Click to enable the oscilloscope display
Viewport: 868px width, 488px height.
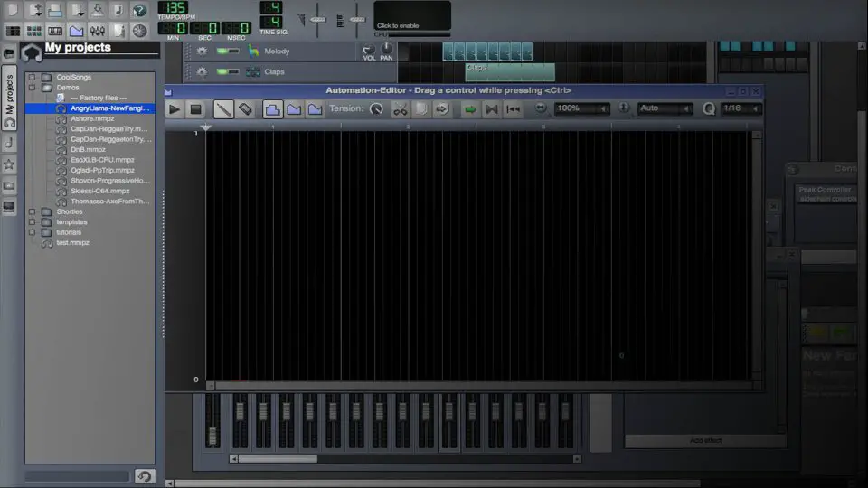412,15
